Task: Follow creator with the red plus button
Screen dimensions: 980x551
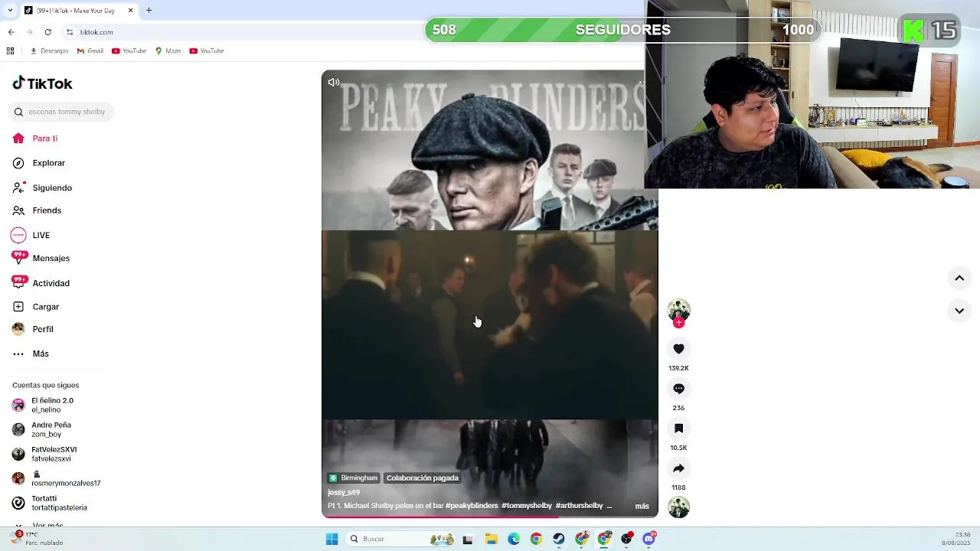Action: coord(678,323)
